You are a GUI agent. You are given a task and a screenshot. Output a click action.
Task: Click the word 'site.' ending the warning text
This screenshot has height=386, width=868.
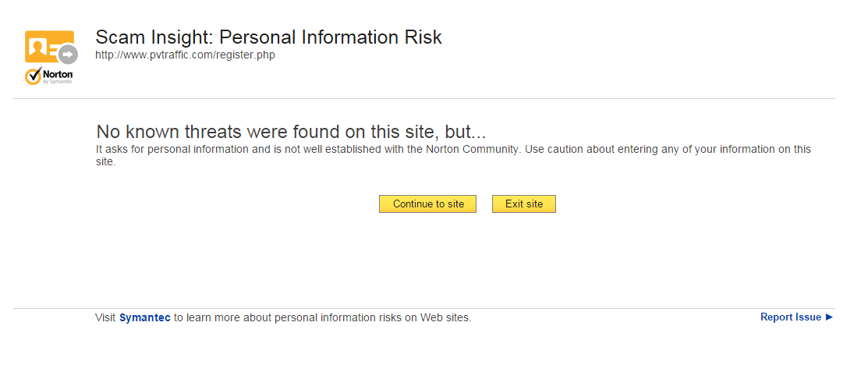pos(105,162)
